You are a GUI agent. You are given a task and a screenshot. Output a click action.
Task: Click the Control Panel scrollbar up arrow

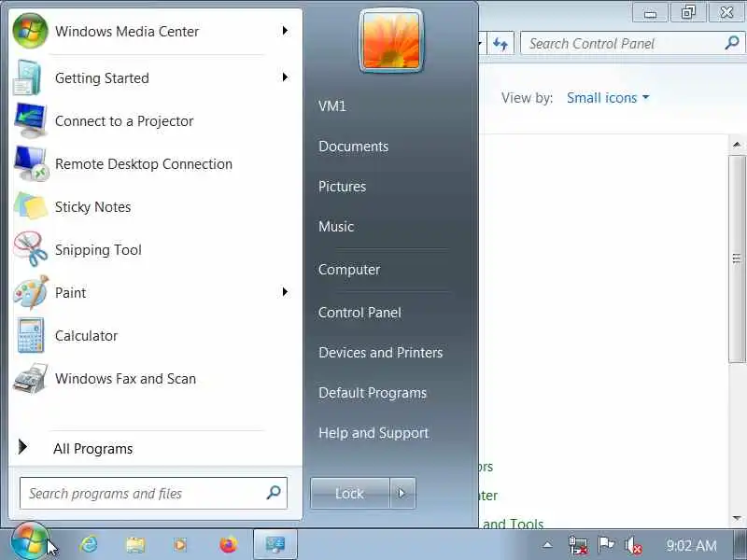coord(737,145)
